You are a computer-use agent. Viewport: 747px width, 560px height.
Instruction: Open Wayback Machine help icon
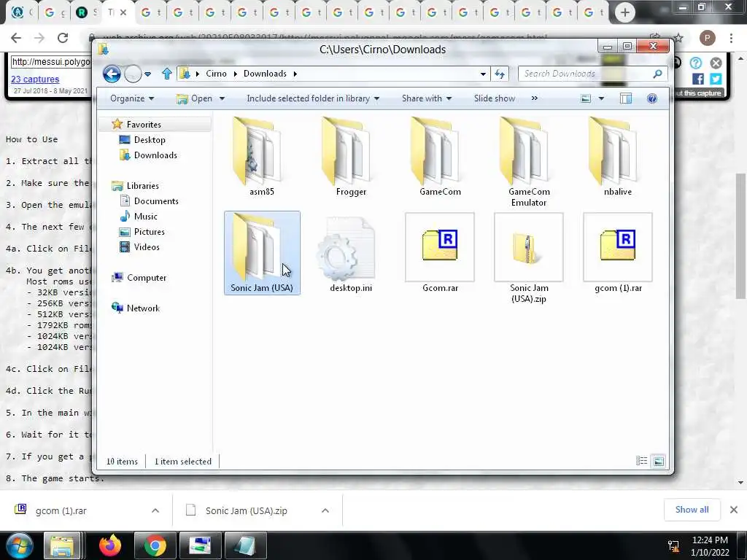coord(695,63)
